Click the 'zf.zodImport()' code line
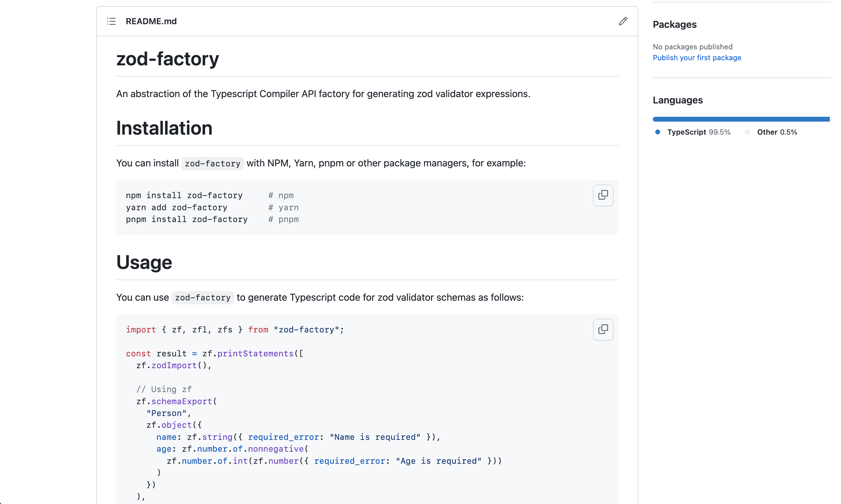 174,365
